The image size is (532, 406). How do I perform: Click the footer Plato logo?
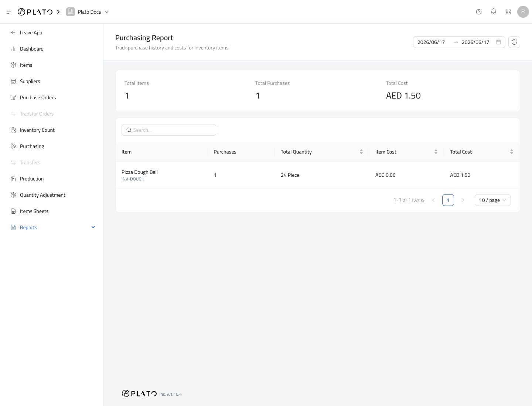pos(139,393)
